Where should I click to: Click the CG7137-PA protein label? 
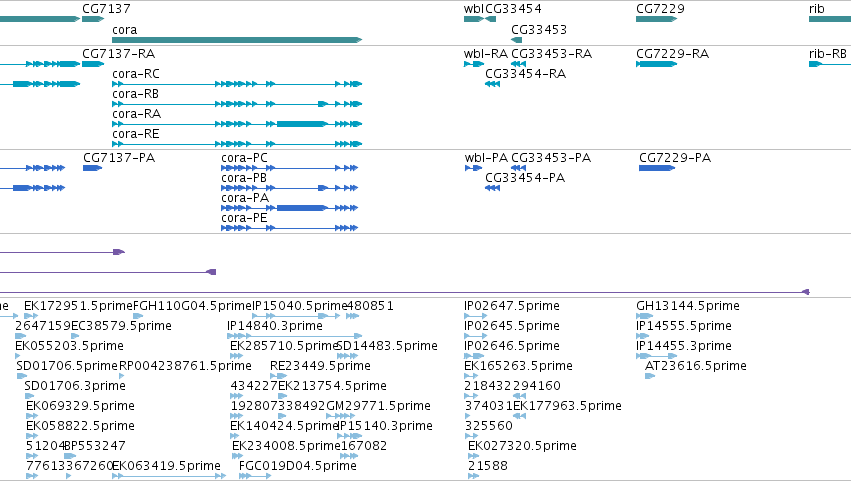tap(119, 158)
